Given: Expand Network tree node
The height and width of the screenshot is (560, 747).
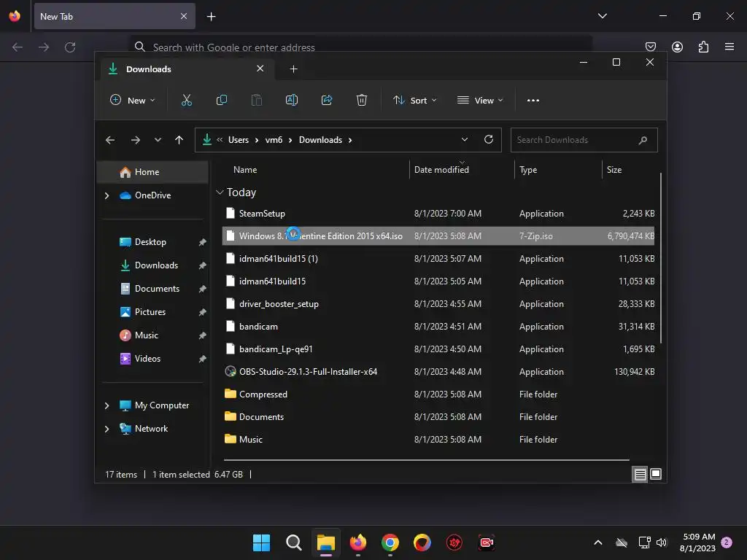Looking at the screenshot, I should click(107, 429).
